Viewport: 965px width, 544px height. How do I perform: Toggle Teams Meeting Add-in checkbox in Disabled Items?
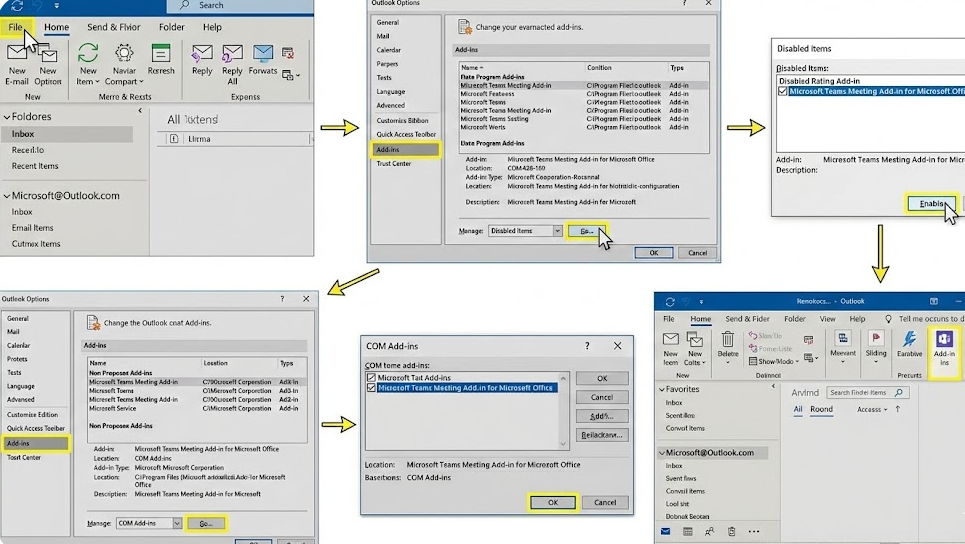pos(783,91)
